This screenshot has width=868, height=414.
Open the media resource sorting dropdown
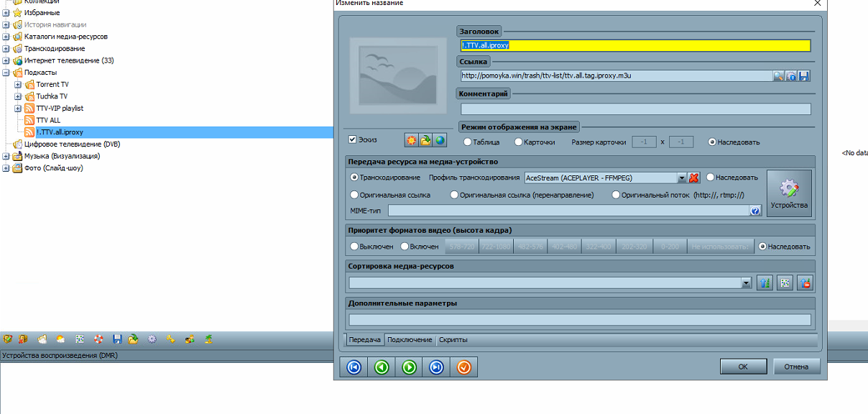point(746,284)
